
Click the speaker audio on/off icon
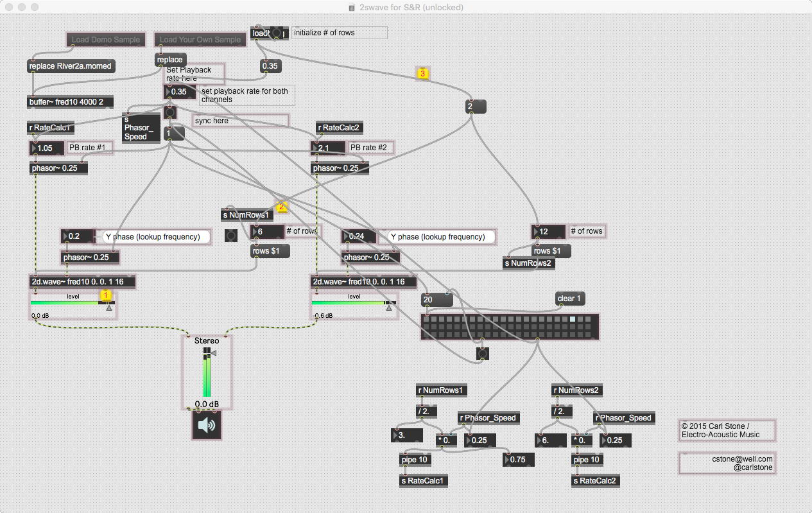coord(207,425)
